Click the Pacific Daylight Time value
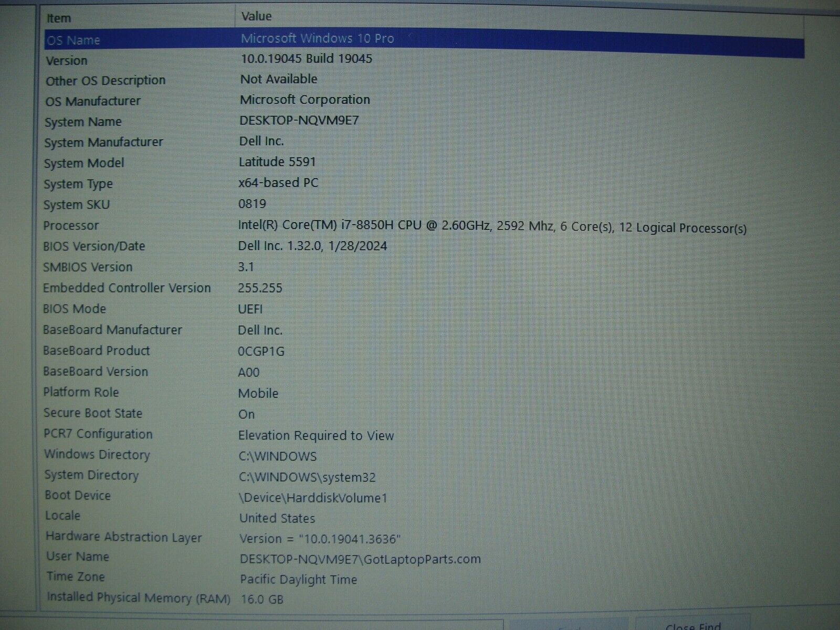Screen dimensions: 840x630 (298, 580)
